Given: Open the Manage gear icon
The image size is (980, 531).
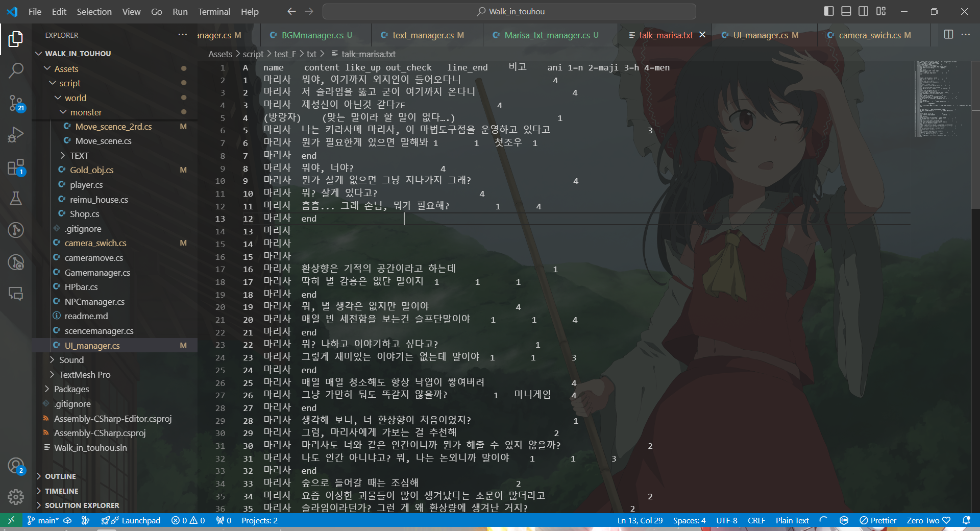Looking at the screenshot, I should [16, 497].
